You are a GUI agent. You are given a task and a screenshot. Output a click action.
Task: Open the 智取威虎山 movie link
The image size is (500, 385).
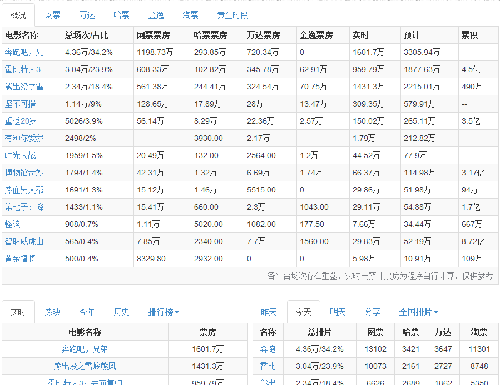(x=24, y=241)
